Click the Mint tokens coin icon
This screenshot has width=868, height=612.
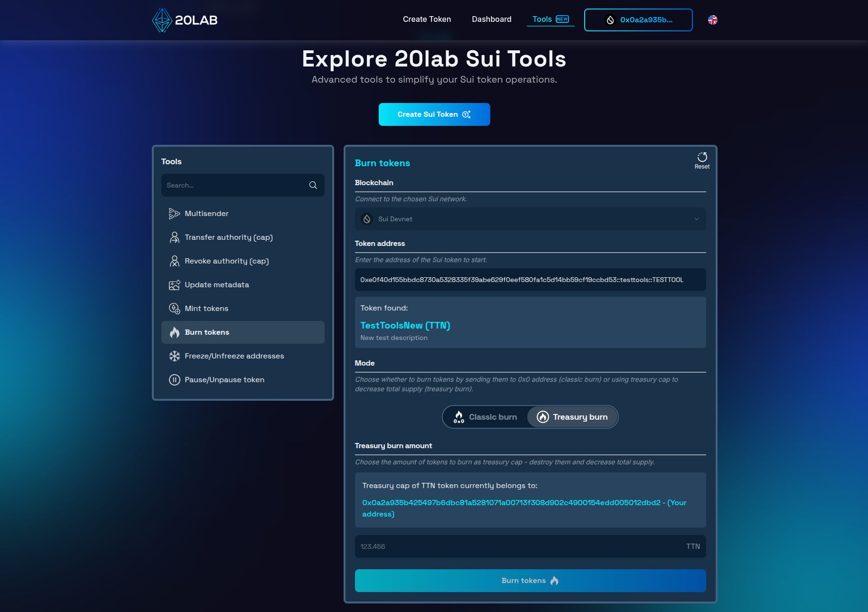click(x=174, y=309)
